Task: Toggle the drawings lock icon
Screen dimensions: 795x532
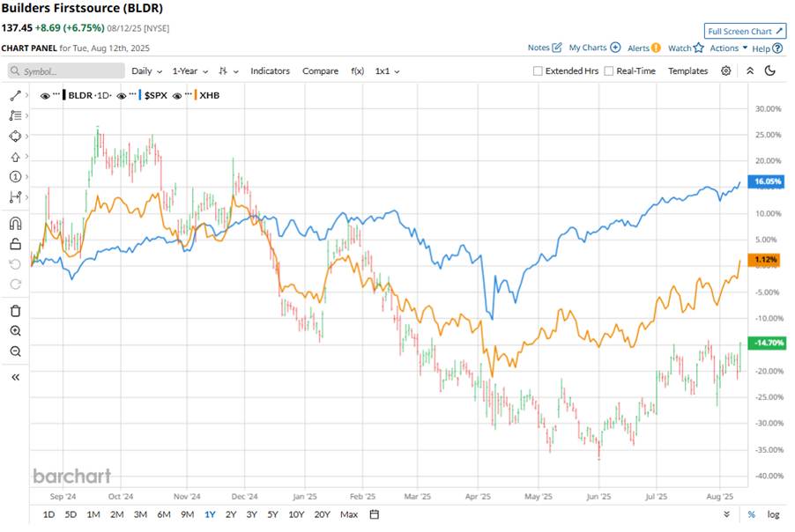Action: [15, 244]
